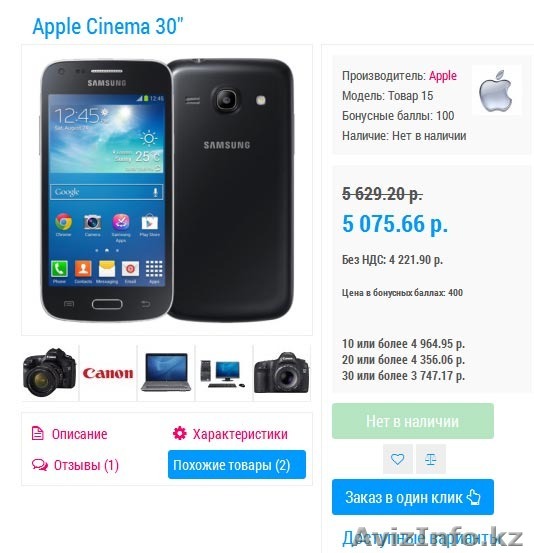Image resolution: width=534 pixels, height=553 pixels.
Task: Click the gear icon beside Характеристики
Action: coord(180,433)
